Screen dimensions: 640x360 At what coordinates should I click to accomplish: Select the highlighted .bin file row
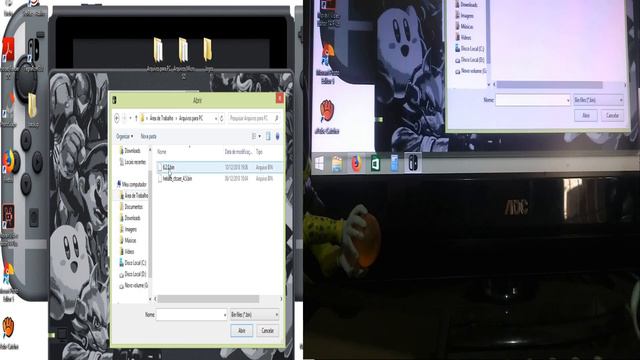pyautogui.click(x=220, y=167)
